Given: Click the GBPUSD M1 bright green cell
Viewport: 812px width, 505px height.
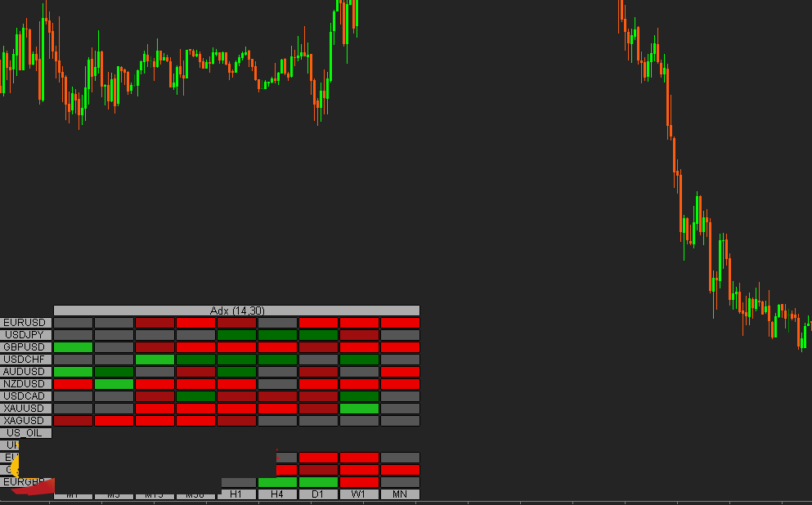Looking at the screenshot, I should [x=73, y=347].
